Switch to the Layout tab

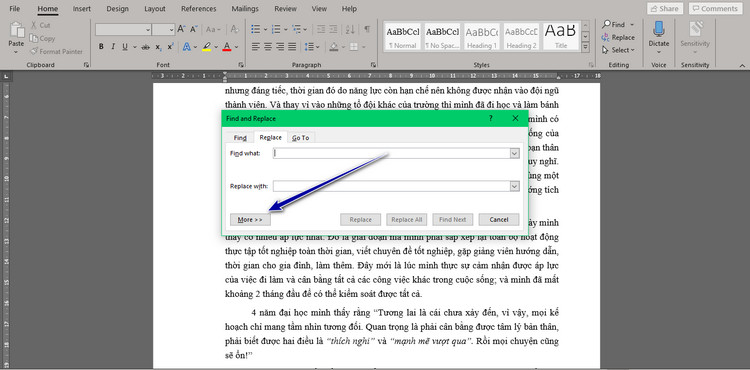(x=154, y=9)
